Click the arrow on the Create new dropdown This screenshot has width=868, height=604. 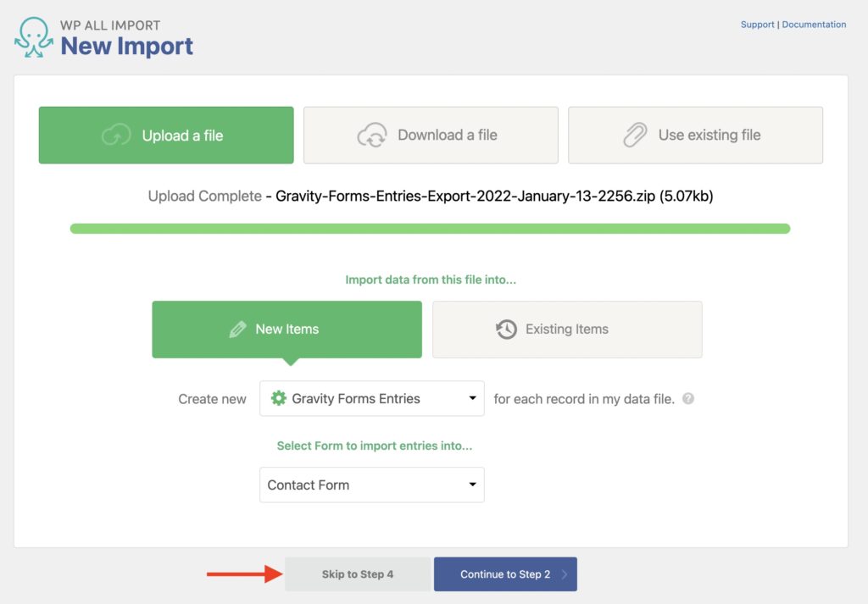tap(471, 398)
